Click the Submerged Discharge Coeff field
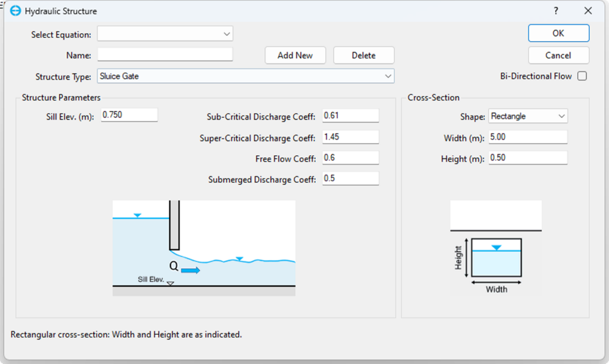The image size is (609, 364). (350, 178)
